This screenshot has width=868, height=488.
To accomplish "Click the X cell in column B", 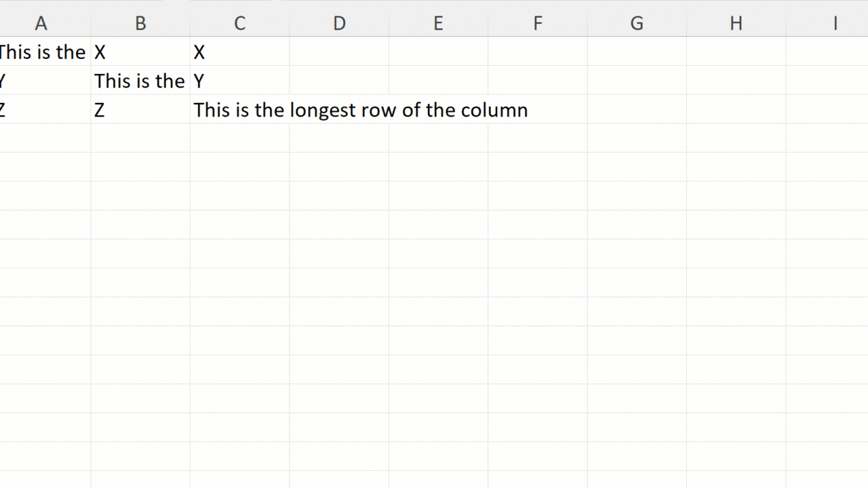I will (x=140, y=52).
